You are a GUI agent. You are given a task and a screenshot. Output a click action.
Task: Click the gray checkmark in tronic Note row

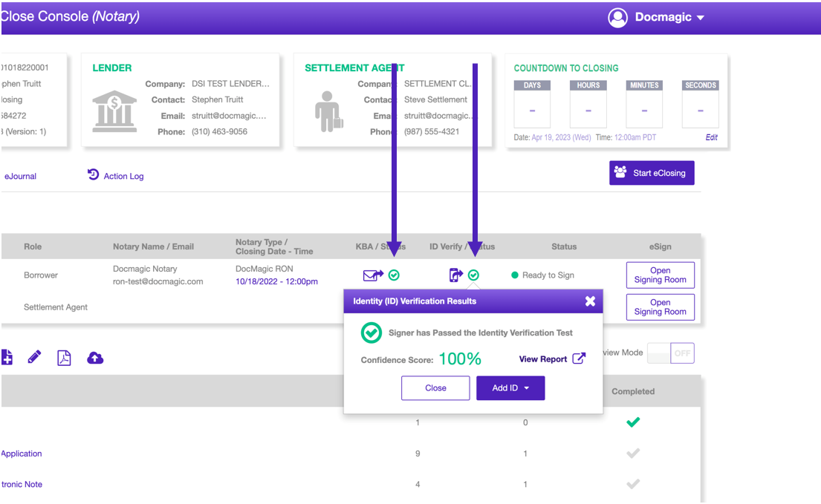[633, 484]
